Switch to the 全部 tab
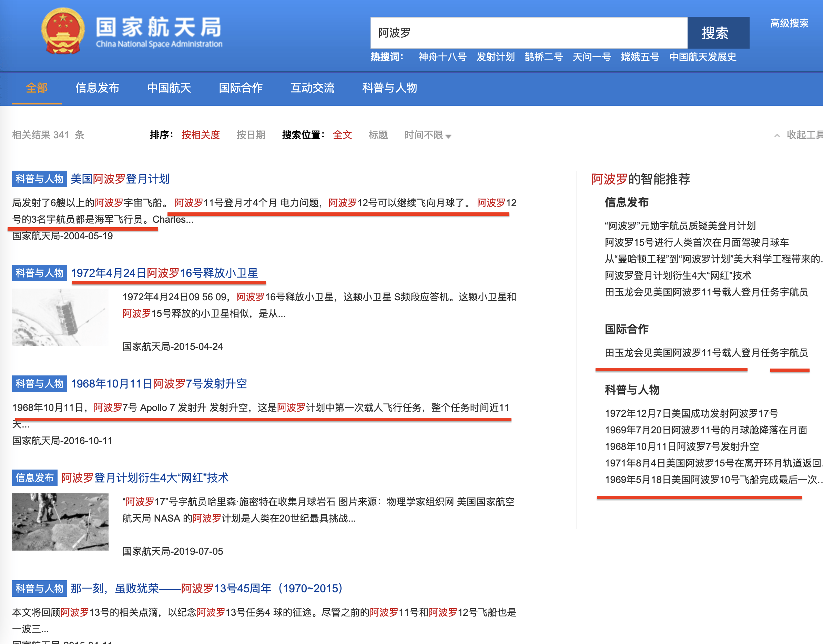Image resolution: width=823 pixels, height=644 pixels. 37,88
